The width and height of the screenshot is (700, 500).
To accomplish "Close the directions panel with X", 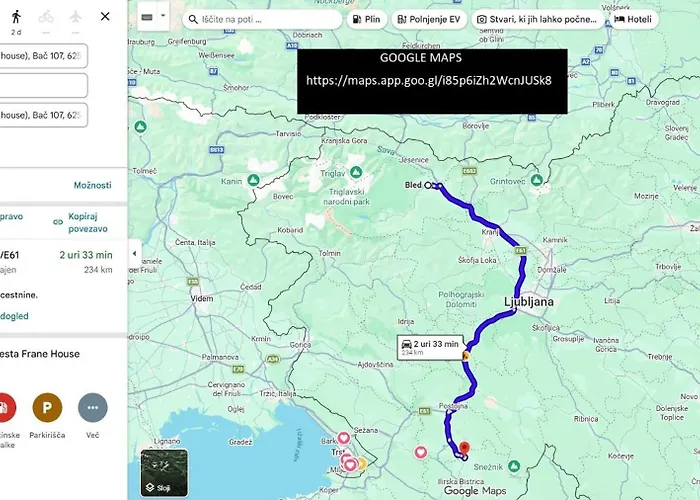I will coord(106,17).
